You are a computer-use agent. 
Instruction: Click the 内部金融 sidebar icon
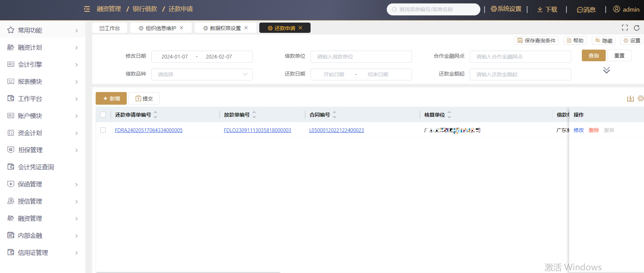[11, 235]
